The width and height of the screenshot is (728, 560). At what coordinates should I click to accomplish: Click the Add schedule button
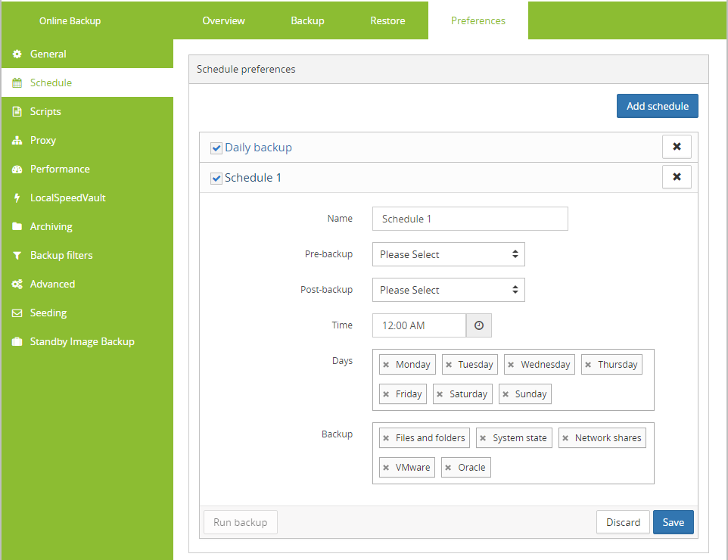click(x=657, y=106)
